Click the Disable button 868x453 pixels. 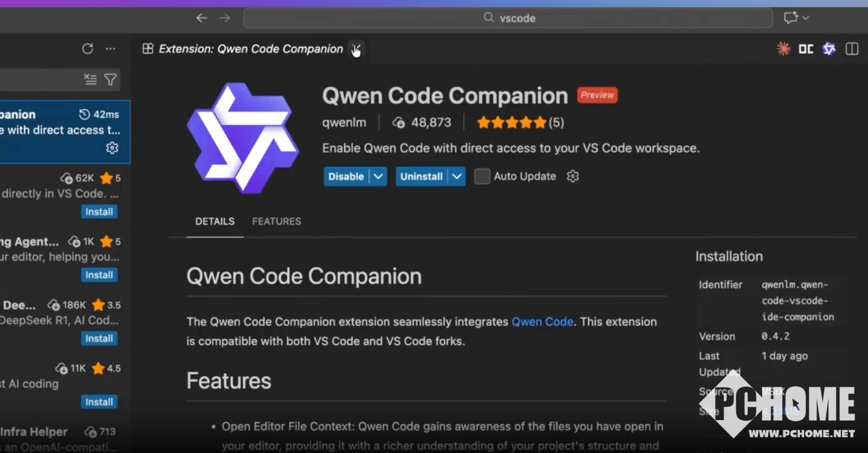click(346, 176)
